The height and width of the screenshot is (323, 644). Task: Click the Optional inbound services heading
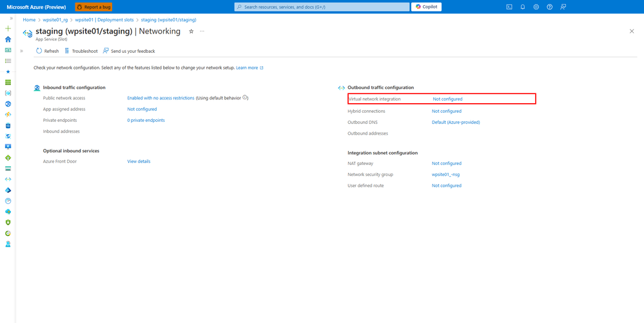pyautogui.click(x=71, y=151)
